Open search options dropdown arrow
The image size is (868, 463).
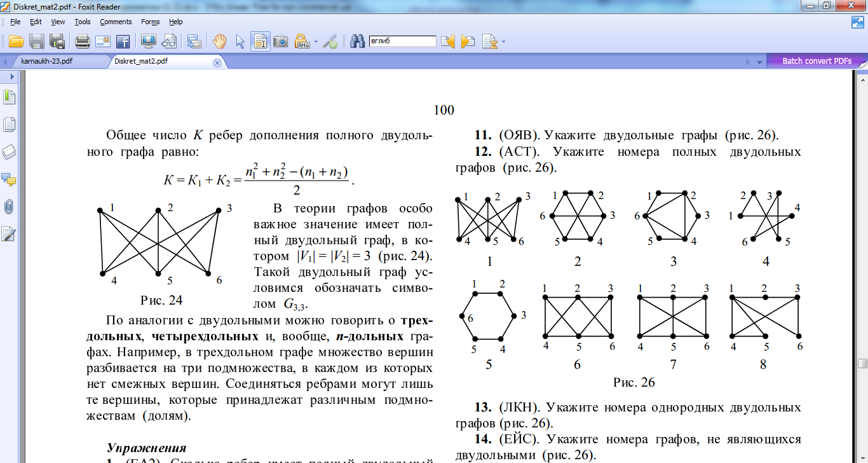coord(504,42)
